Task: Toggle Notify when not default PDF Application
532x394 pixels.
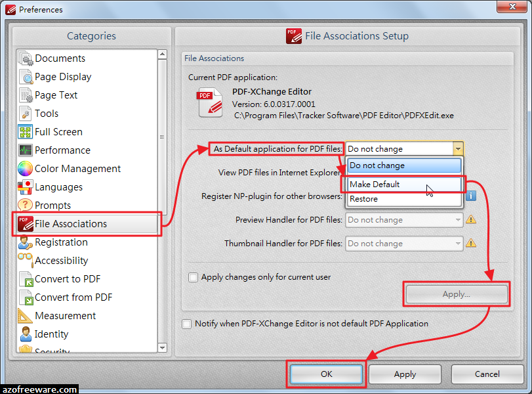Action: click(186, 324)
